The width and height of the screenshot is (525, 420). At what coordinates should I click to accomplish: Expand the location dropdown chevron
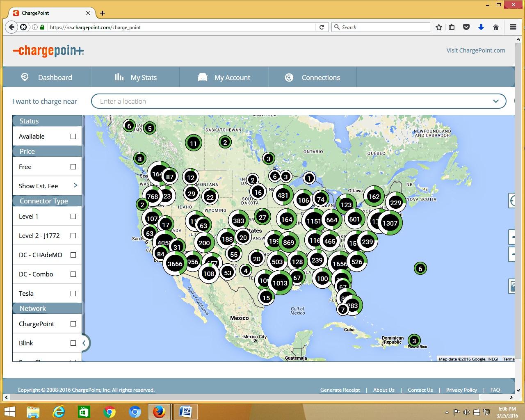[x=496, y=101]
